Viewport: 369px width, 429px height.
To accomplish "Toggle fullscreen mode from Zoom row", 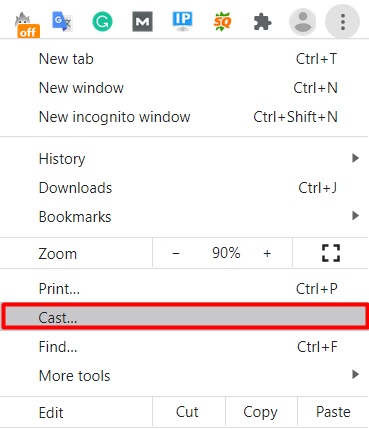I will [331, 253].
